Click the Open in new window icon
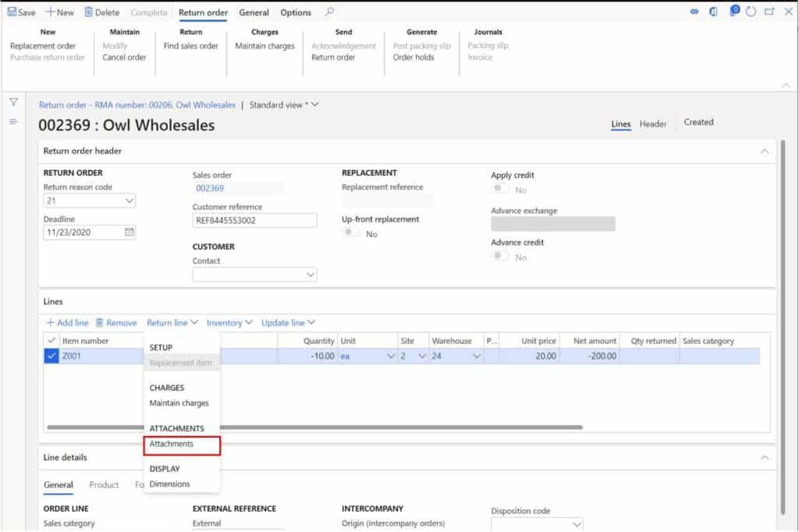 [768, 12]
